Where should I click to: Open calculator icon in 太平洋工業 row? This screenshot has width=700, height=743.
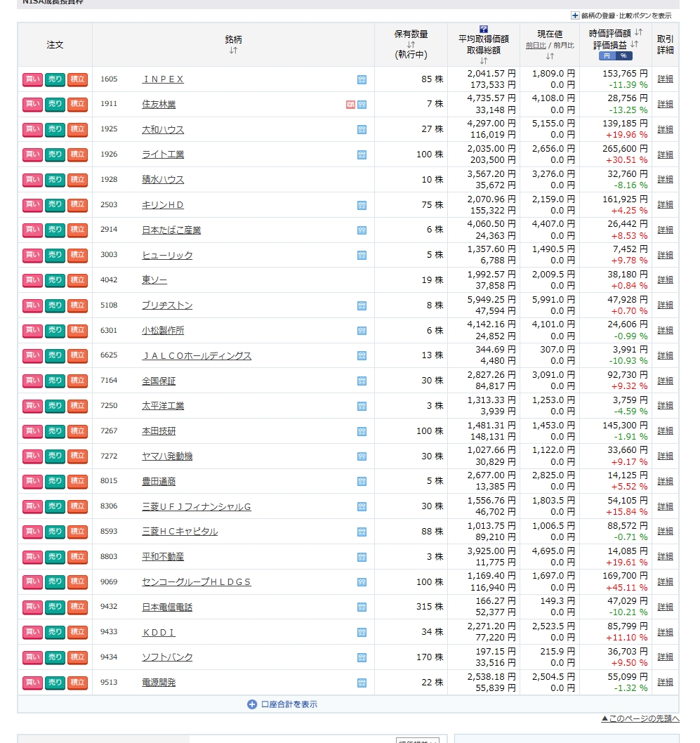[362, 406]
